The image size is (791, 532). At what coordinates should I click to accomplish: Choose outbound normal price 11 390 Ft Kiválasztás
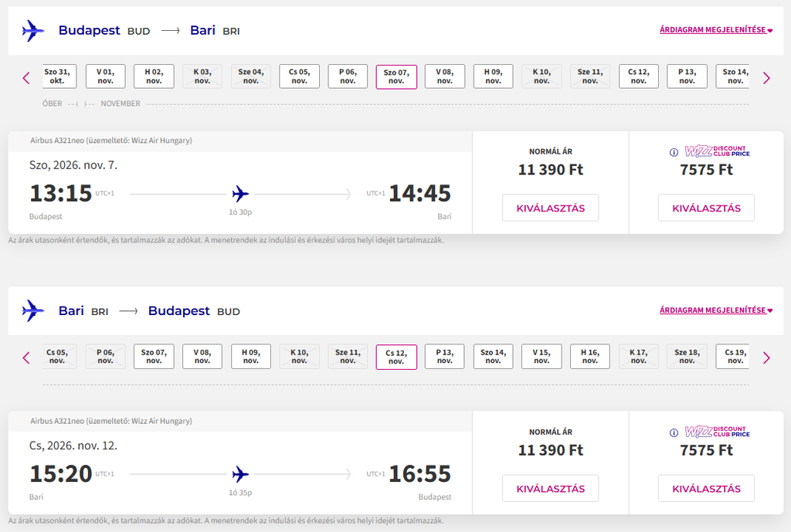click(550, 208)
